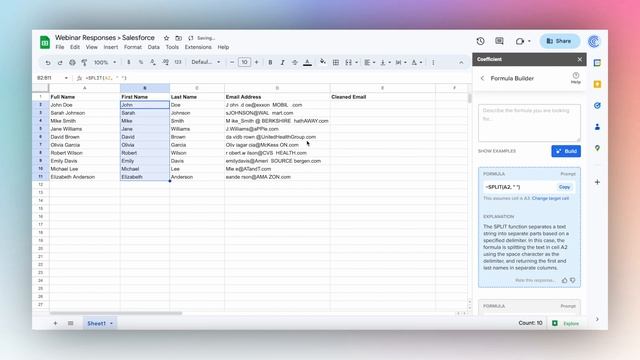640x360 pixels.
Task: Close the Coefficient sidebar
Action: [x=580, y=59]
